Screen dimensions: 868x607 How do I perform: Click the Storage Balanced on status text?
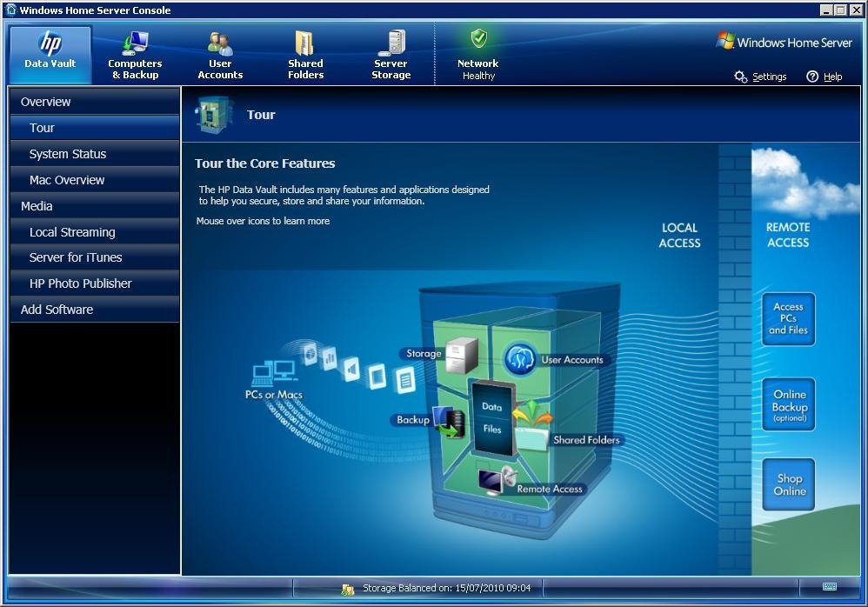(x=446, y=588)
